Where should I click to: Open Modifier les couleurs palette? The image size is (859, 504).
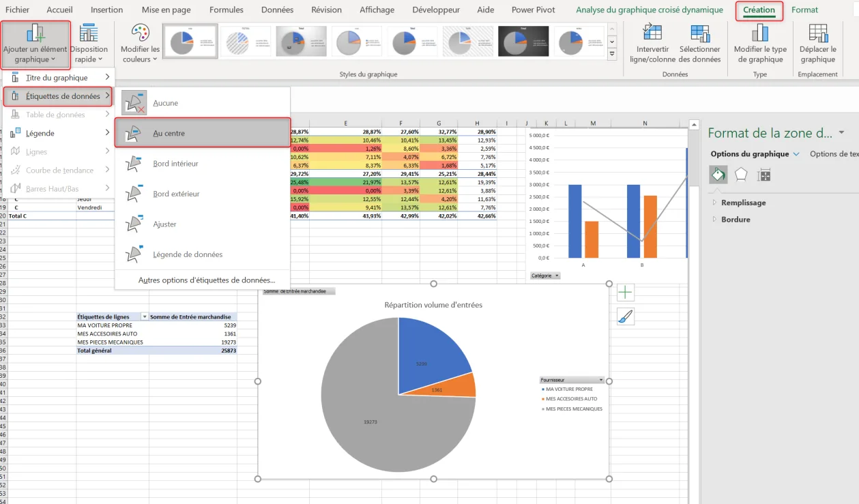(140, 44)
